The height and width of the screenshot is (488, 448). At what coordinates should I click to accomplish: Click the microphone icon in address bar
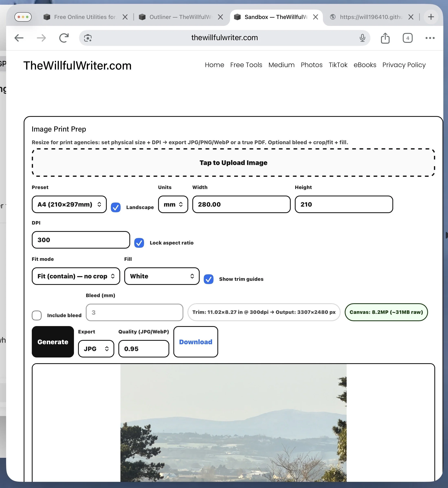click(x=362, y=38)
